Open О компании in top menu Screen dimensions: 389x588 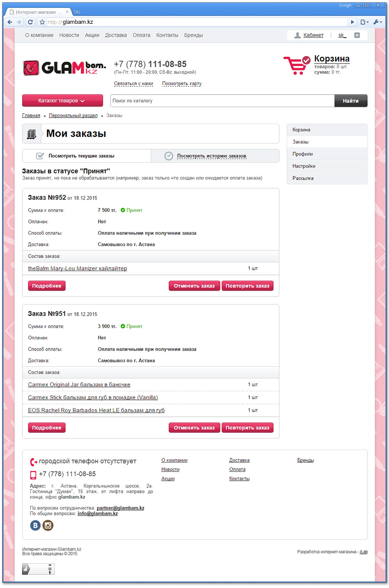click(x=39, y=35)
